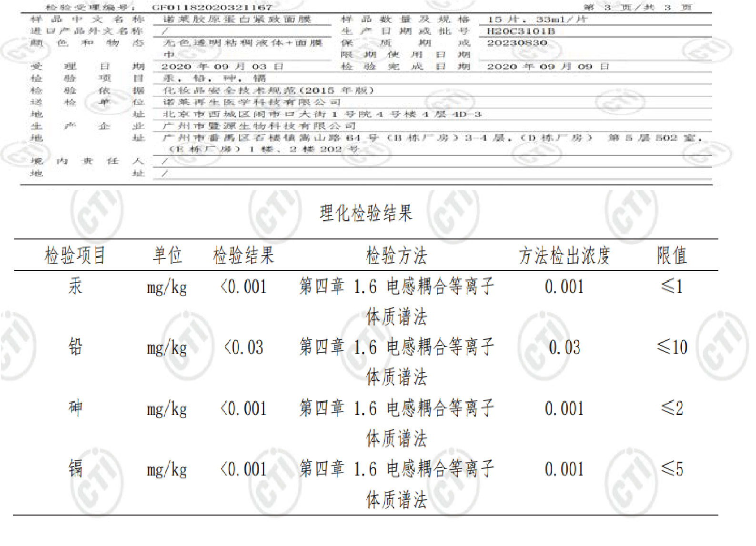Click the ≤5 cadmium limit value
The width and height of the screenshot is (756, 546).
click(x=672, y=469)
